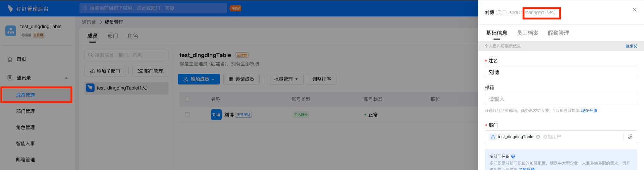Open the department picker person icon
This screenshot has height=170, width=644.
pos(630,137)
